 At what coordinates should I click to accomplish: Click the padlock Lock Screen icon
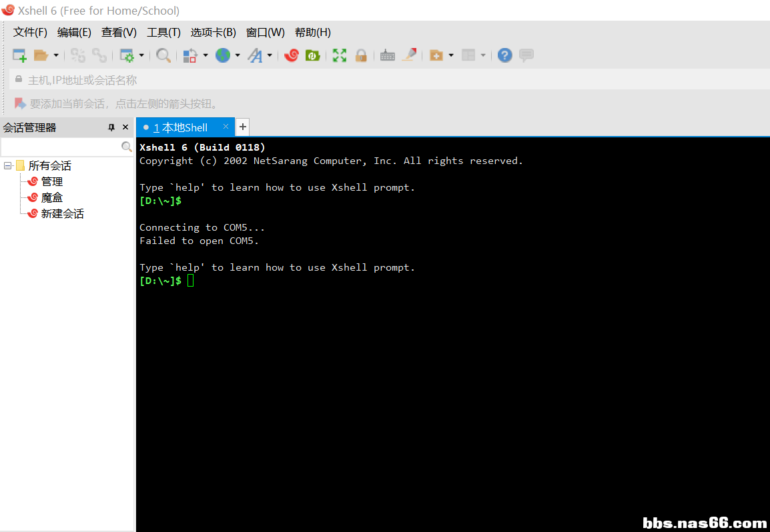(361, 55)
